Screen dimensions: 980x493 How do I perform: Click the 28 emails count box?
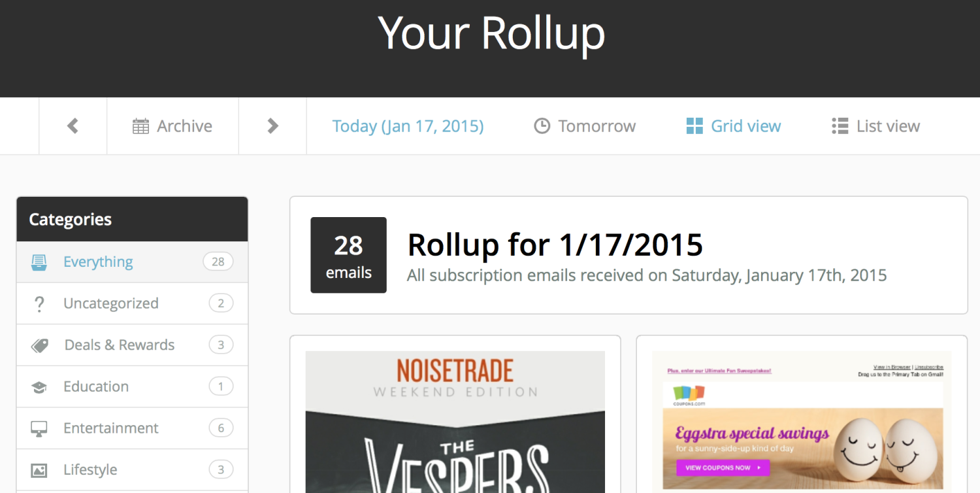click(x=348, y=255)
